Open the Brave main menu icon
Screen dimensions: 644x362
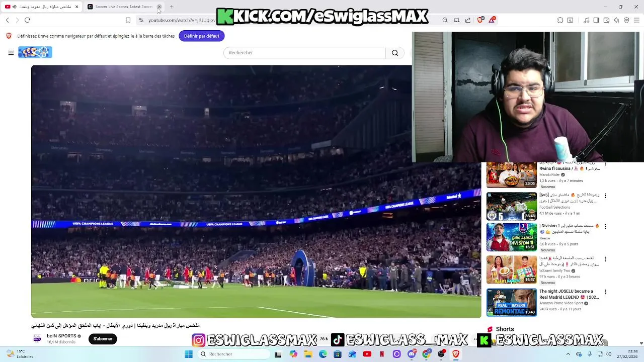pyautogui.click(x=636, y=20)
